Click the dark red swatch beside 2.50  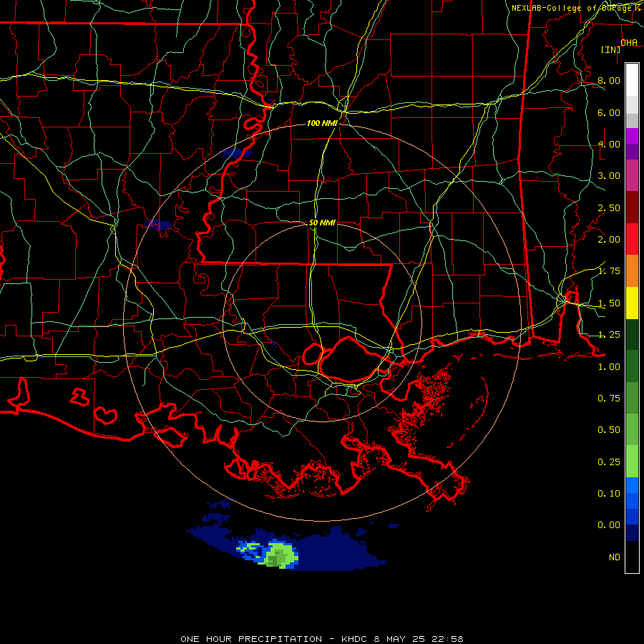(632, 208)
